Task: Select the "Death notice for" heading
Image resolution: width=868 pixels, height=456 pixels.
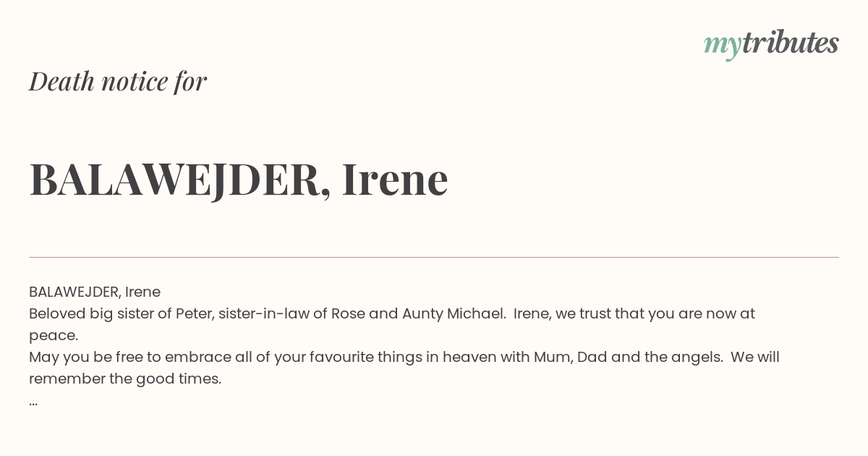Action: [x=118, y=81]
